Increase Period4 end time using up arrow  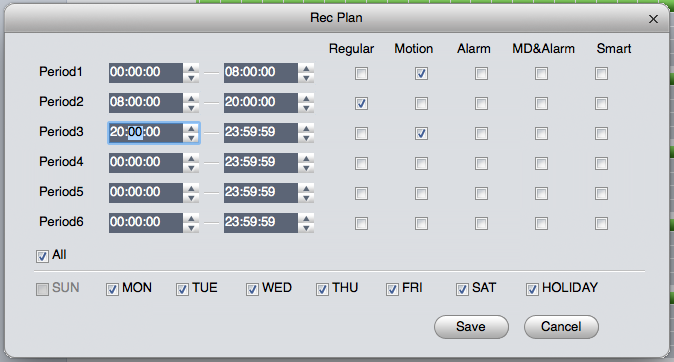coord(306,158)
